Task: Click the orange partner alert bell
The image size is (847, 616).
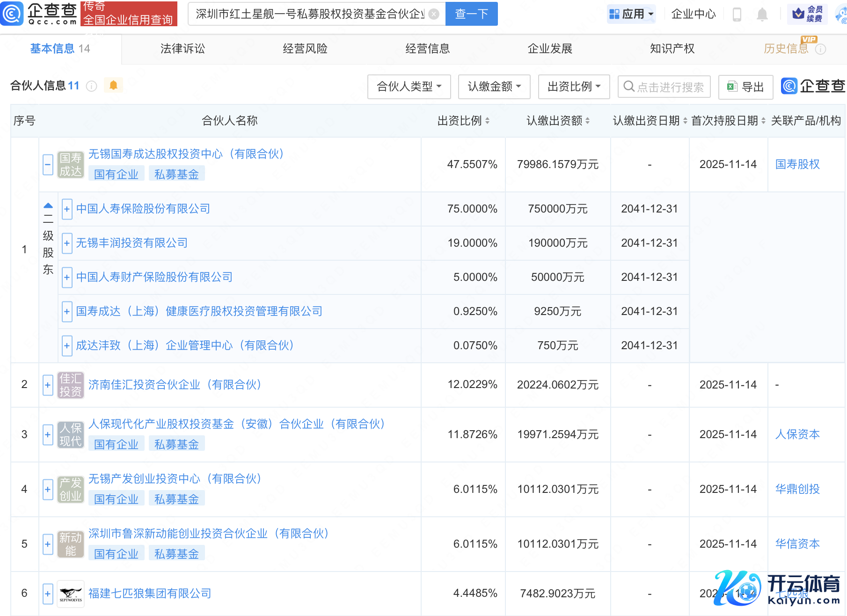Action: coord(113,85)
